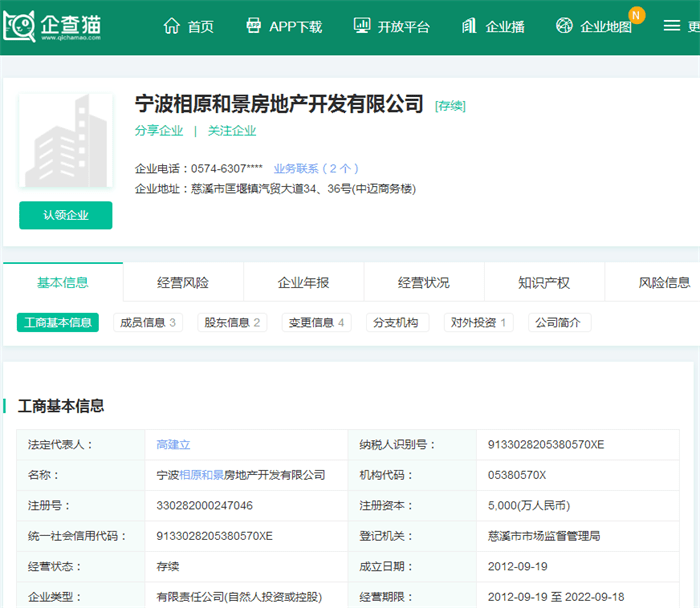The width and height of the screenshot is (700, 608).
Task: Click the APP下载 printer icon
Action: (x=254, y=26)
